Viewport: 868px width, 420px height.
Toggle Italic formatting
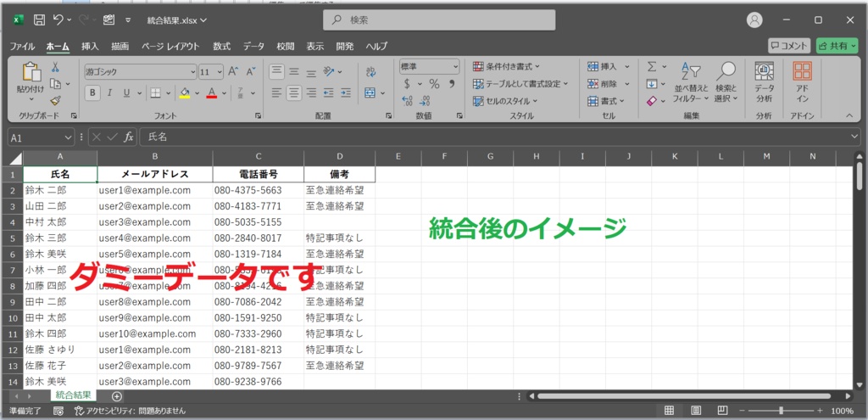(109, 93)
